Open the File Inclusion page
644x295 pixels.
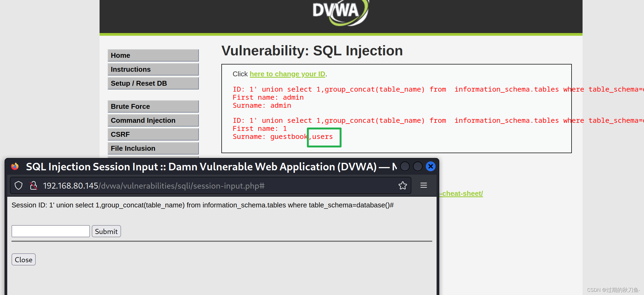pos(153,148)
